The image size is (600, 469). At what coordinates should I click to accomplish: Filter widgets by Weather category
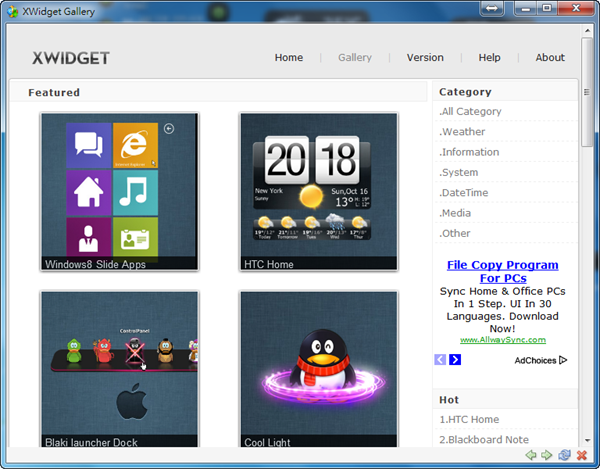[462, 132]
